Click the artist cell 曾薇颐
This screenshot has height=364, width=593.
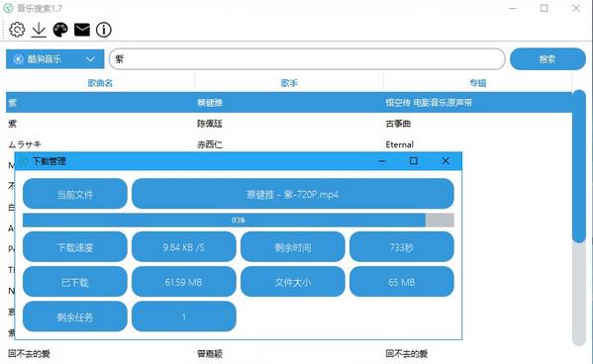pos(210,354)
